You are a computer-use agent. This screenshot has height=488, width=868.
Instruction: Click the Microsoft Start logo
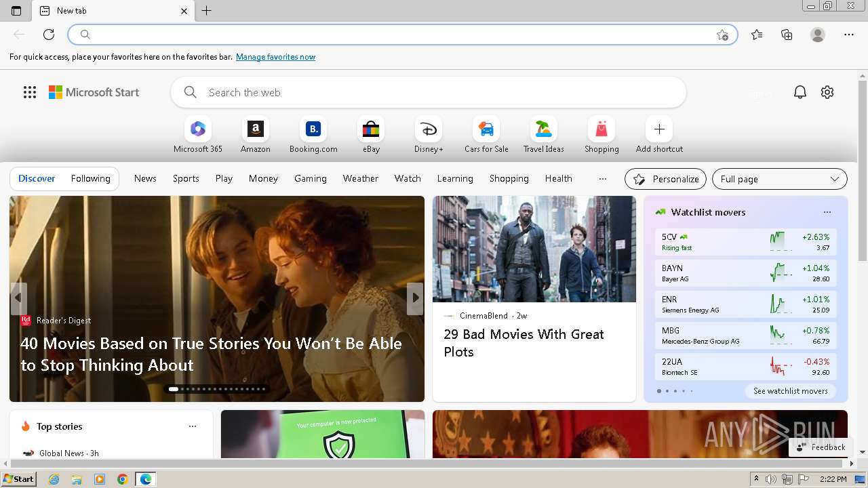[x=94, y=92]
